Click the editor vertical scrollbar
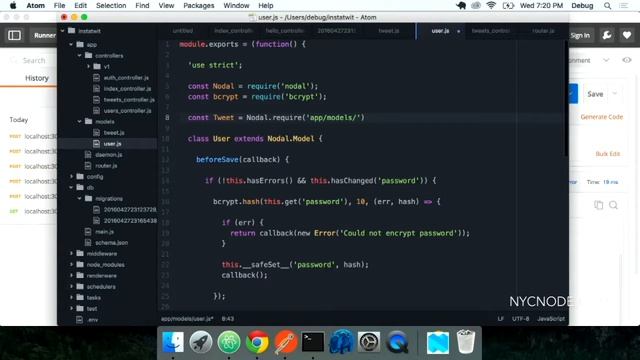The width and height of the screenshot is (640, 360). (x=566, y=98)
